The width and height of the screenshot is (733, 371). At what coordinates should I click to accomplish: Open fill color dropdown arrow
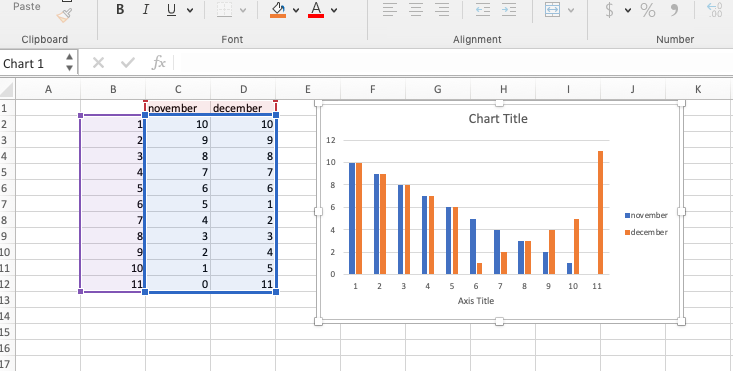296,10
